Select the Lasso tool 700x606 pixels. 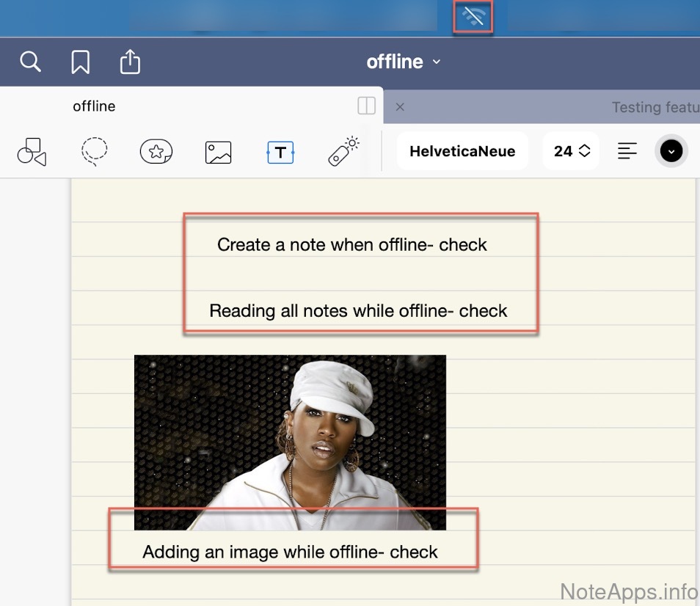click(x=94, y=152)
